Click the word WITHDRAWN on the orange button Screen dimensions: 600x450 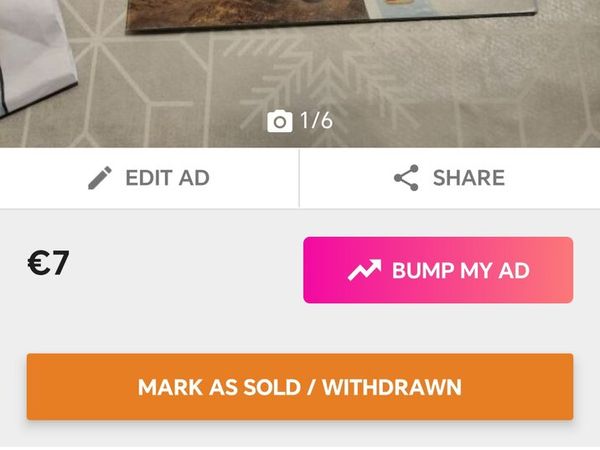pyautogui.click(x=392, y=387)
